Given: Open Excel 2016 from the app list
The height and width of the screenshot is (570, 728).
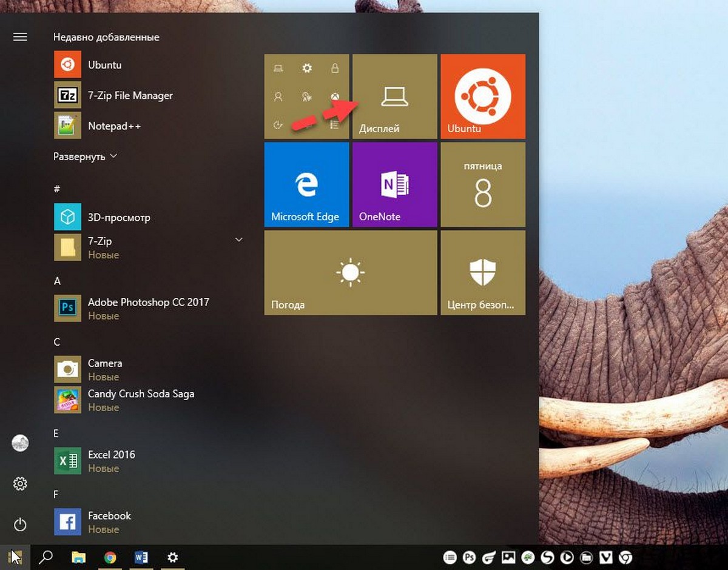Looking at the screenshot, I should point(149,461).
